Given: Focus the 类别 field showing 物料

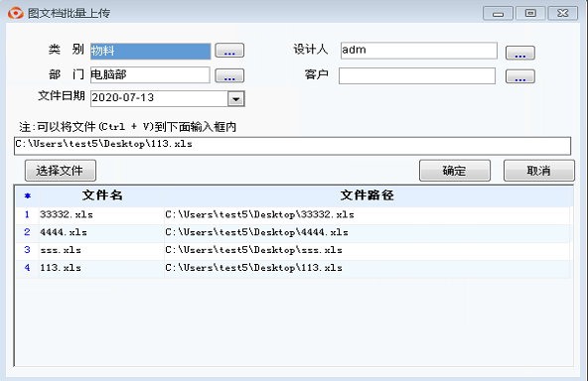Looking at the screenshot, I should (x=150, y=51).
